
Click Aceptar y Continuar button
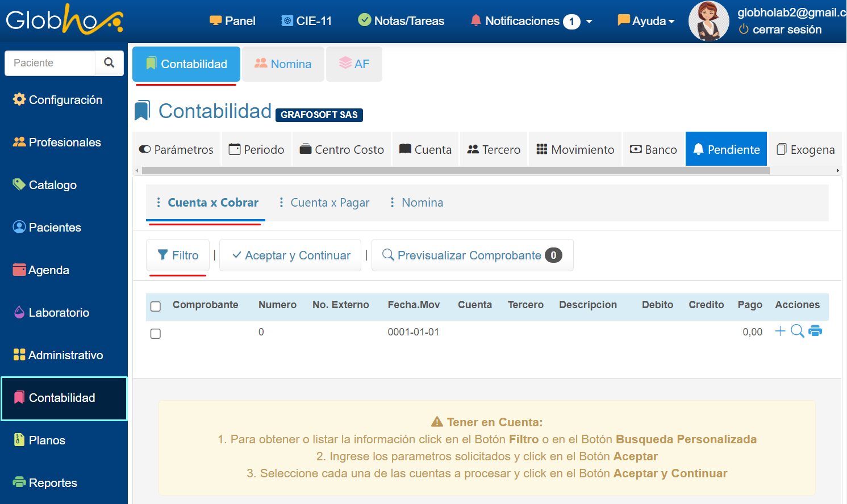(291, 255)
